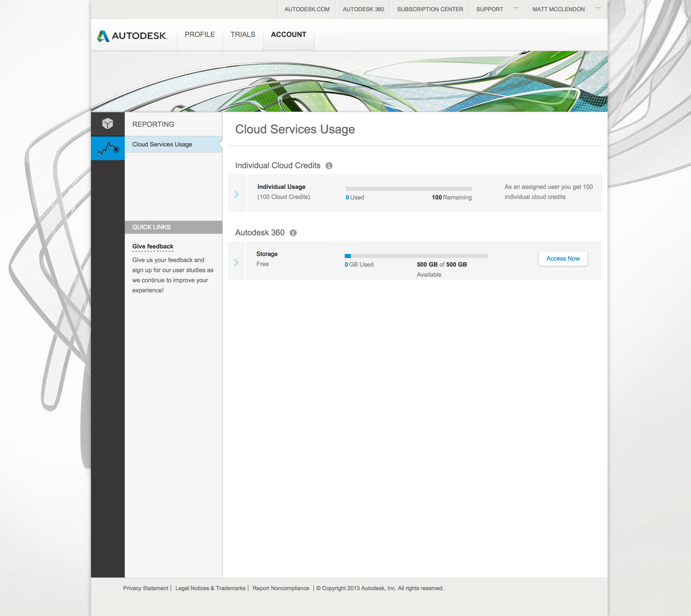Click the Cloud Services Usage page heading
This screenshot has width=691, height=616.
click(295, 129)
